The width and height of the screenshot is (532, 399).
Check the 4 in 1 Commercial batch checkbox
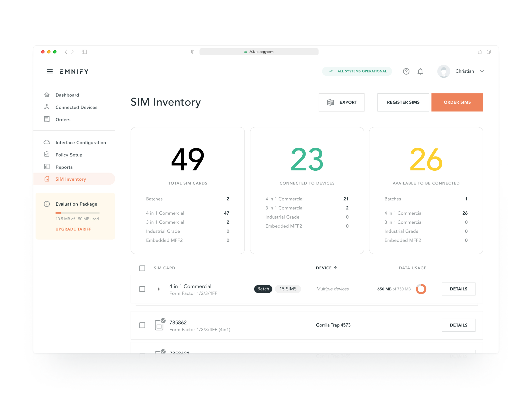pyautogui.click(x=142, y=289)
